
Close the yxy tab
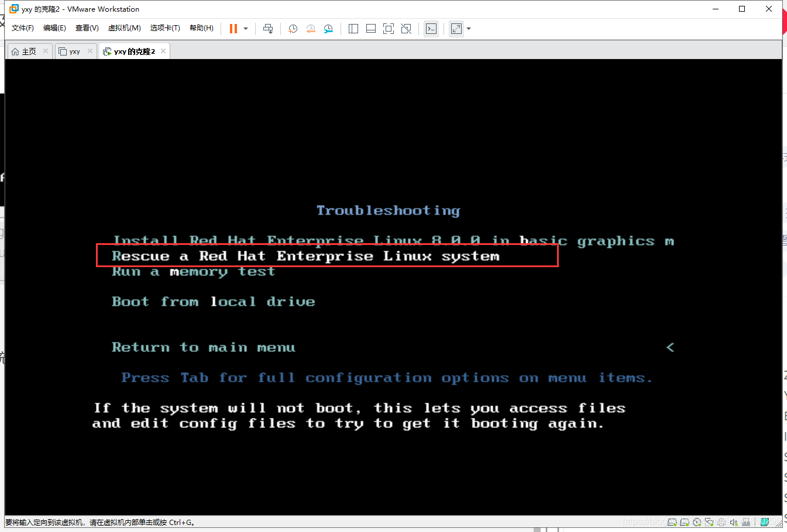coord(90,51)
